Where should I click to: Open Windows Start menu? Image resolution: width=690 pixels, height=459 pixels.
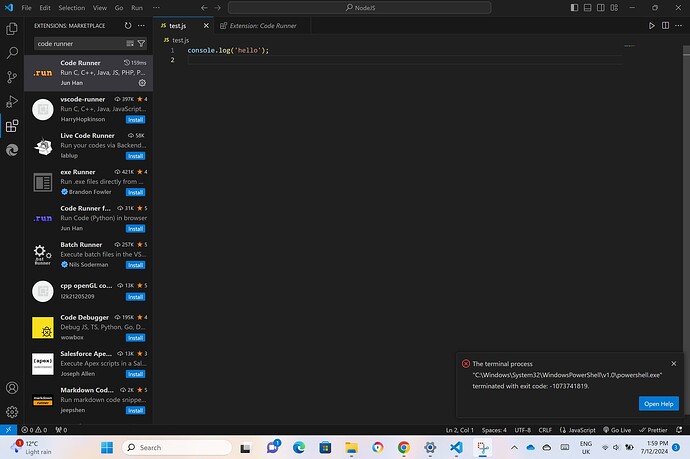107,448
